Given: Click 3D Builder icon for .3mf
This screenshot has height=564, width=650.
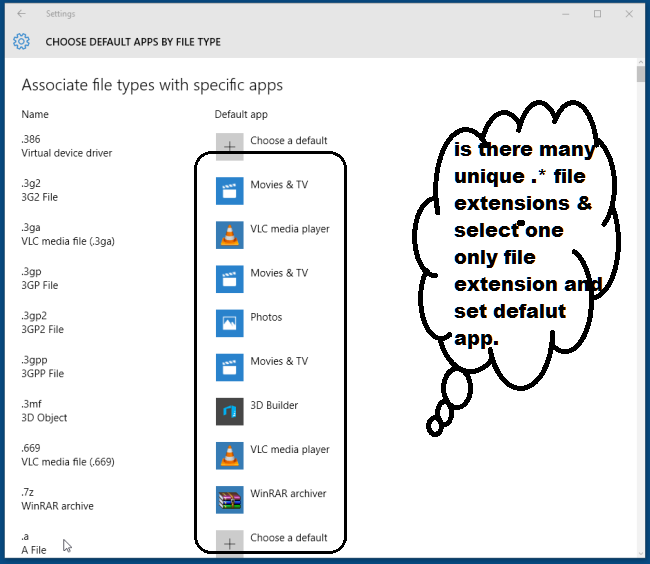Looking at the screenshot, I should point(230,412).
